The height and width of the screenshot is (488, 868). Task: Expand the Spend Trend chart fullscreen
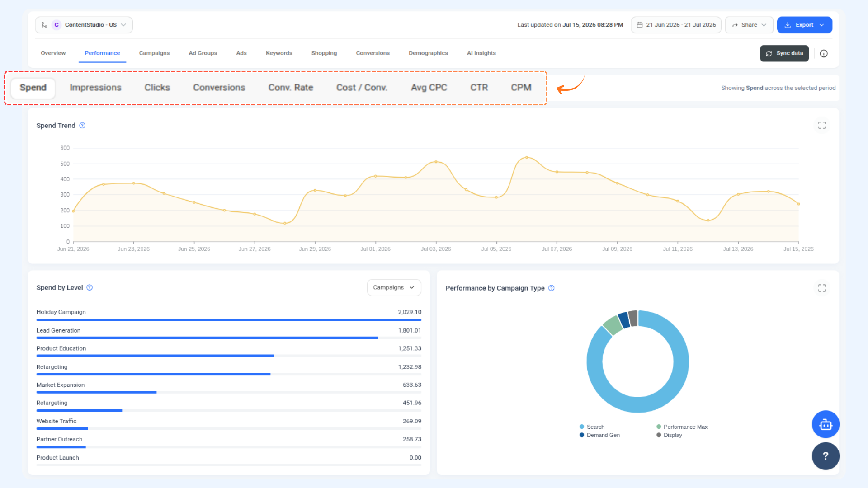click(822, 125)
